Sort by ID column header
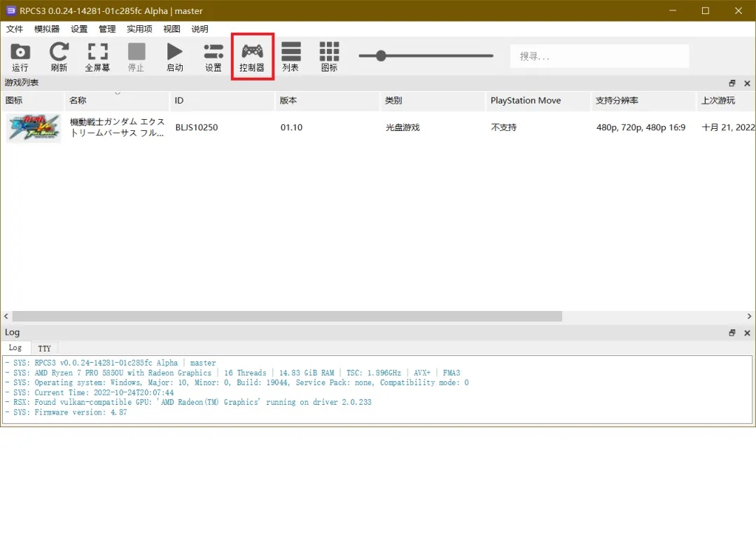This screenshot has height=547, width=756. [x=223, y=101]
